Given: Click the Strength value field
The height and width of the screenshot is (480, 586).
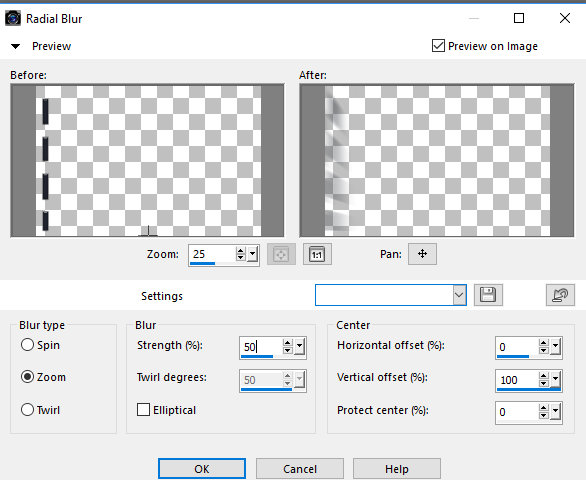Looking at the screenshot, I should 261,346.
